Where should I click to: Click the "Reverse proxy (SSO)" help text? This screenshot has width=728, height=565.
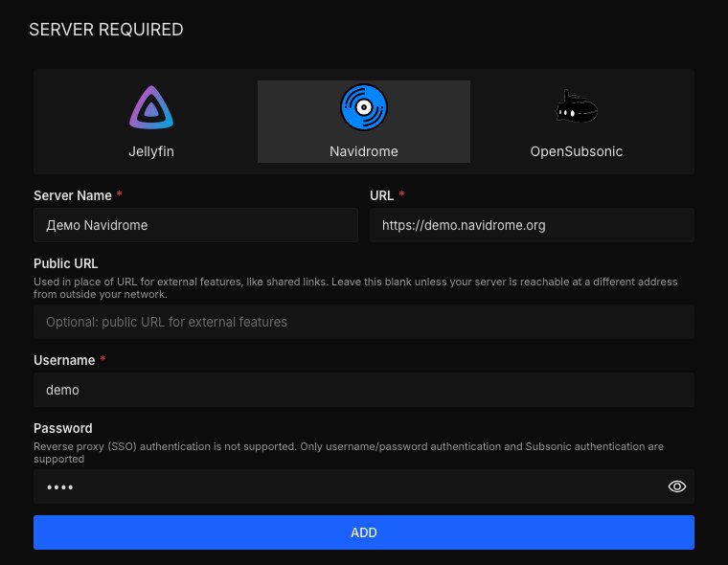349,453
